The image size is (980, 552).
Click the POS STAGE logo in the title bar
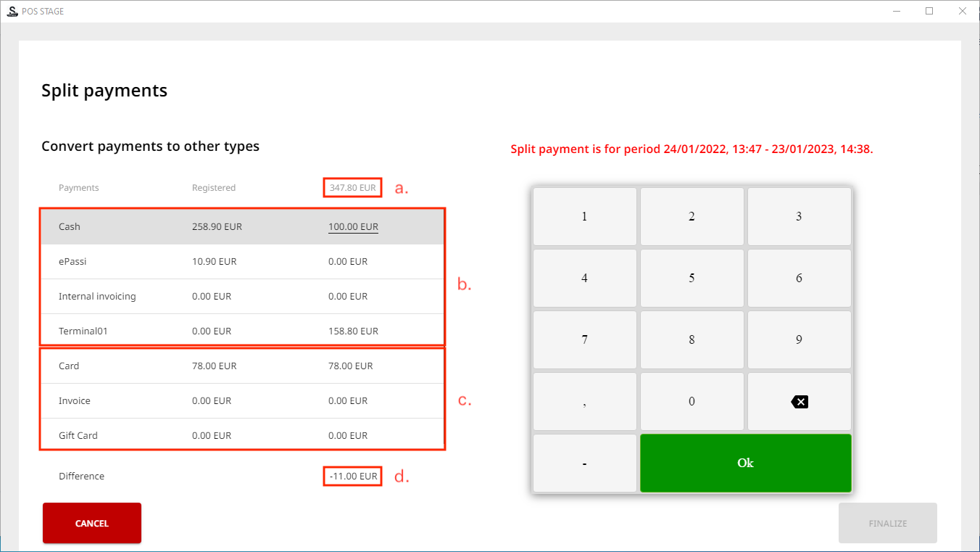[12, 11]
